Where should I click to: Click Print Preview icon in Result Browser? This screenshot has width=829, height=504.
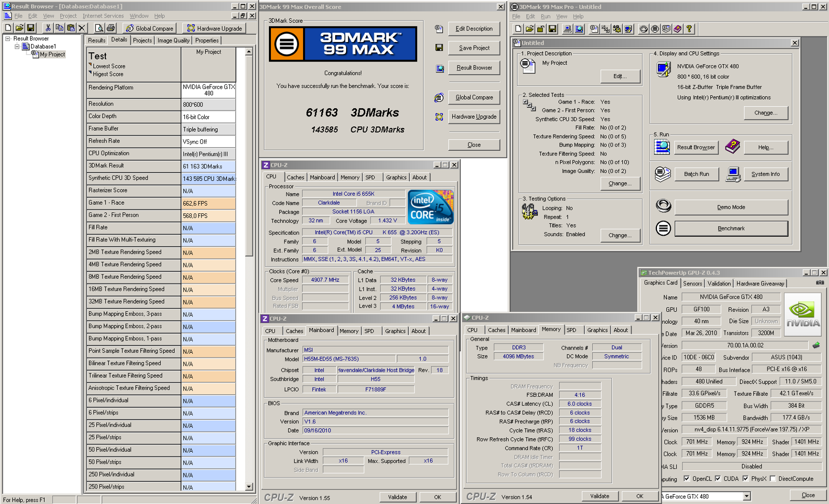point(99,28)
